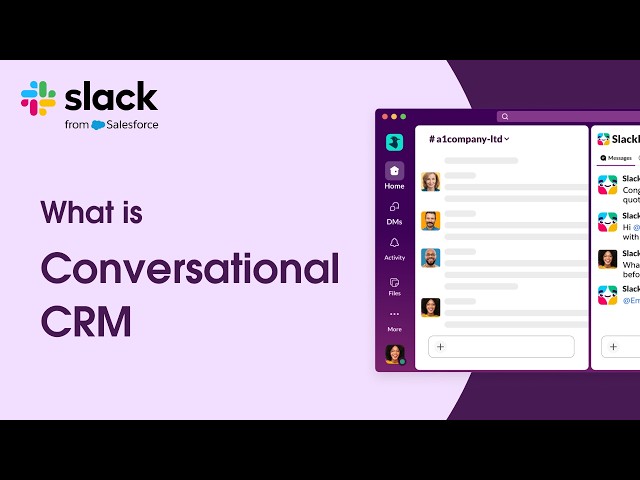Screen dimensions: 640x480
Task: Open Activity bell in the sidebar
Action: click(394, 249)
